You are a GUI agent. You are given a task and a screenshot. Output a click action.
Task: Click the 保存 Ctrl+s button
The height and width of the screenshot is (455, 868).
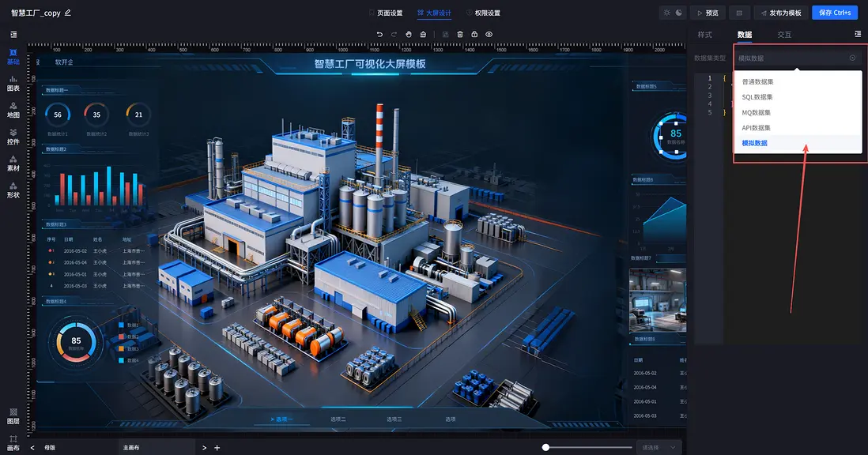point(835,13)
